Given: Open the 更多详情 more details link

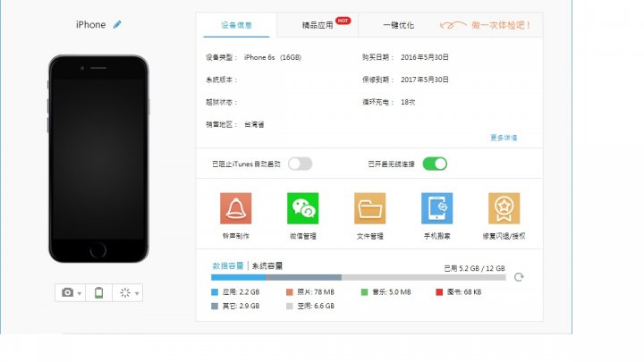Looking at the screenshot, I should point(504,138).
